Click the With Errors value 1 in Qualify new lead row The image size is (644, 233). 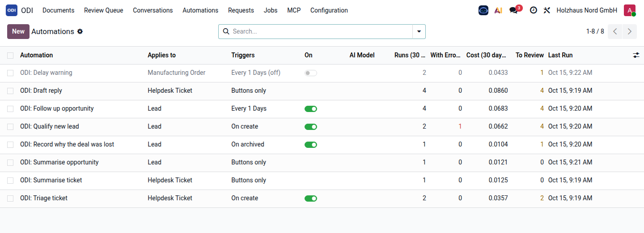tap(460, 126)
